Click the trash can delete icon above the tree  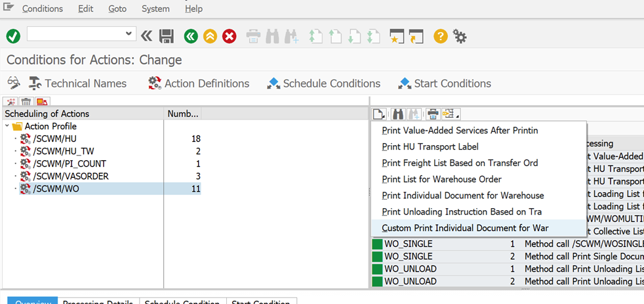point(26,102)
